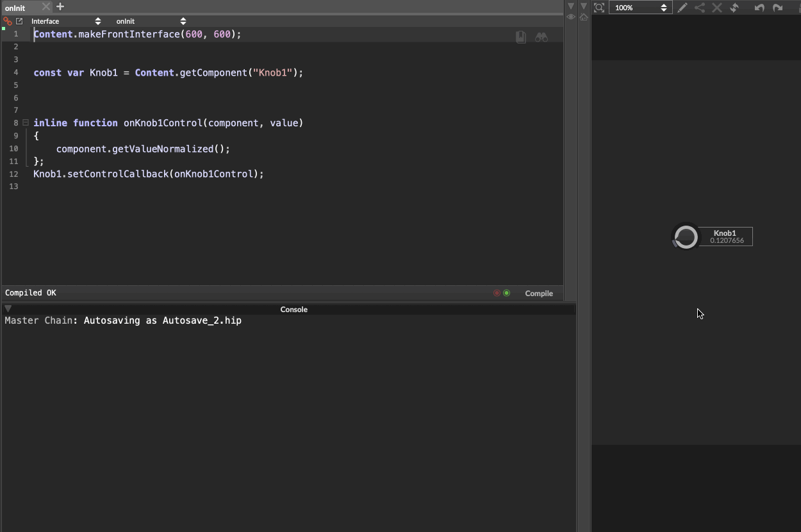Toggle the red indicator left of Compile
The height and width of the screenshot is (532, 801).
tap(497, 293)
